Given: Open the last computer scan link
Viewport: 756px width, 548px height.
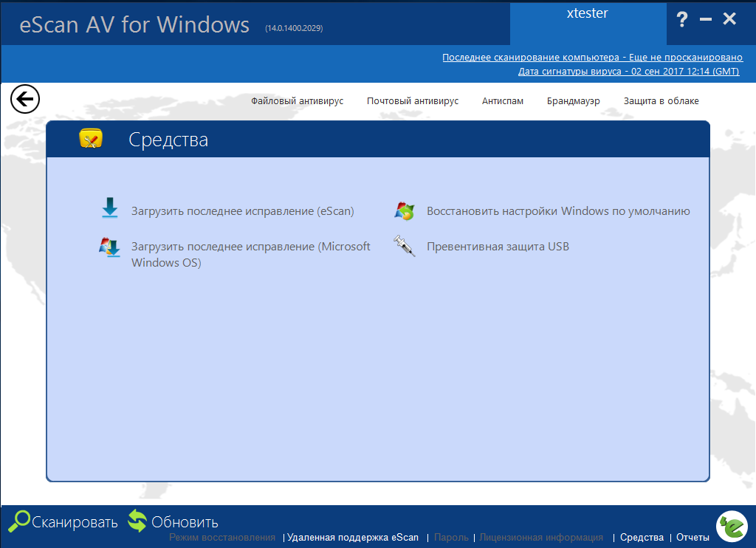Looking at the screenshot, I should tap(592, 57).
